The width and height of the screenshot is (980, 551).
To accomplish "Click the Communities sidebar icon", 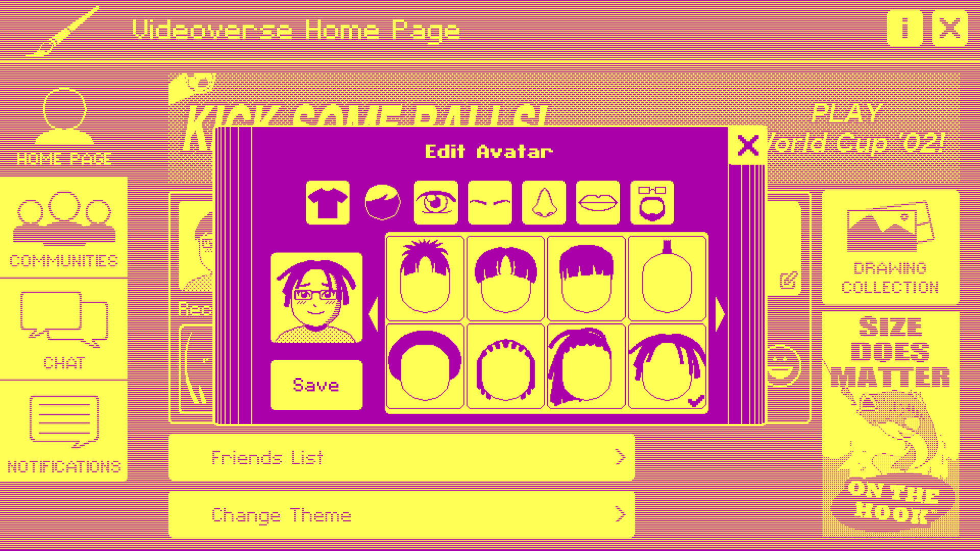I will pyautogui.click(x=63, y=229).
